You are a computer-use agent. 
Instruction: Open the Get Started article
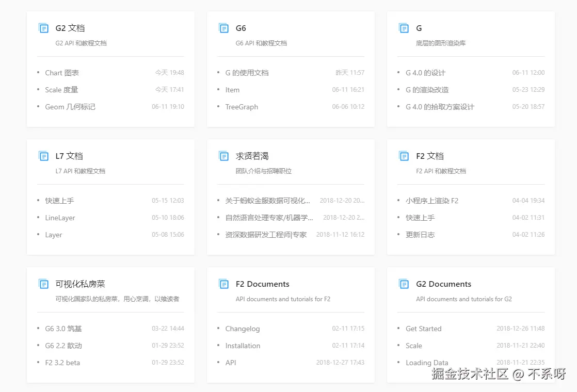pos(423,329)
